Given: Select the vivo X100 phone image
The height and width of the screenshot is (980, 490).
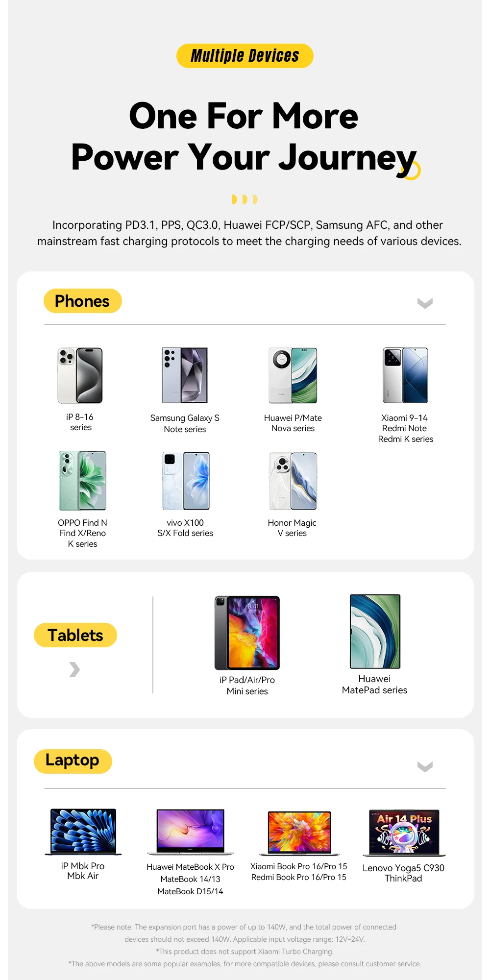Looking at the screenshot, I should 186,481.
